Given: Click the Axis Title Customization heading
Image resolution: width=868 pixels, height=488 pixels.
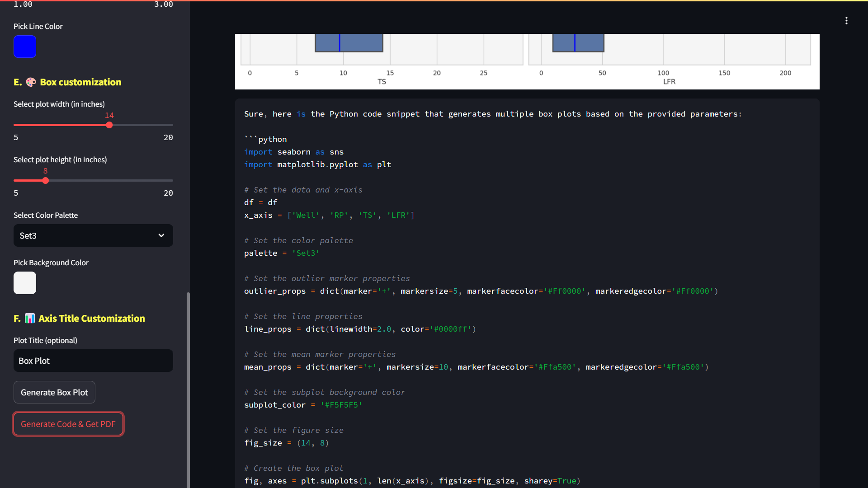Looking at the screenshot, I should (x=91, y=319).
